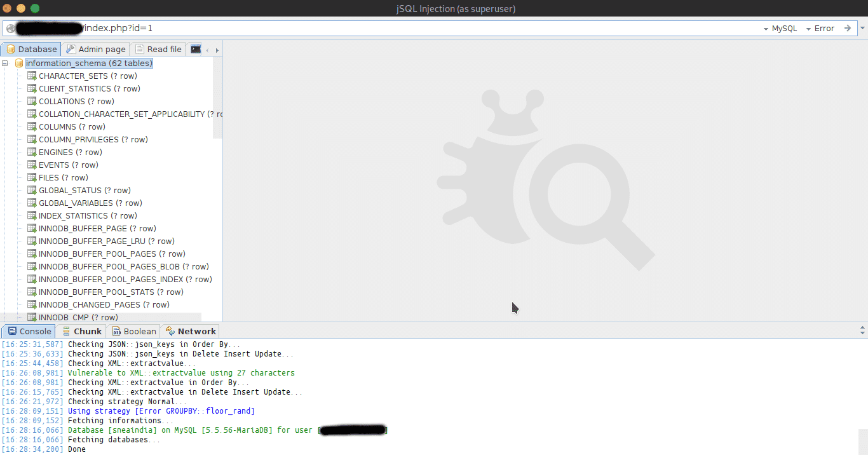
Task: Click the information_schema database icon
Action: tap(18, 64)
